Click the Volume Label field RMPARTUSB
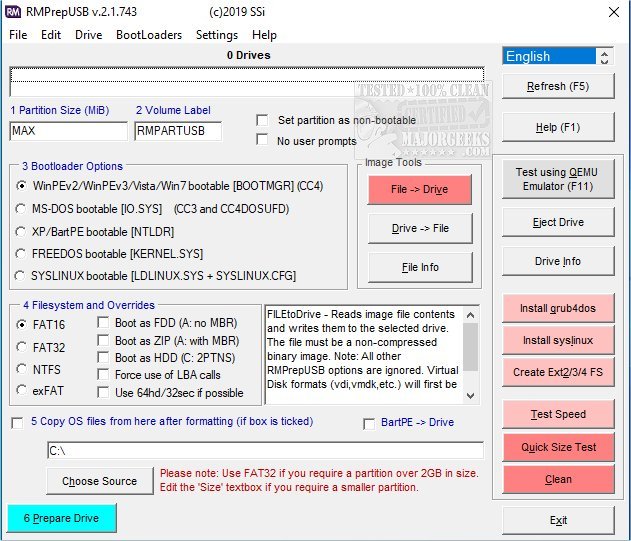This screenshot has height=541, width=631. (178, 131)
